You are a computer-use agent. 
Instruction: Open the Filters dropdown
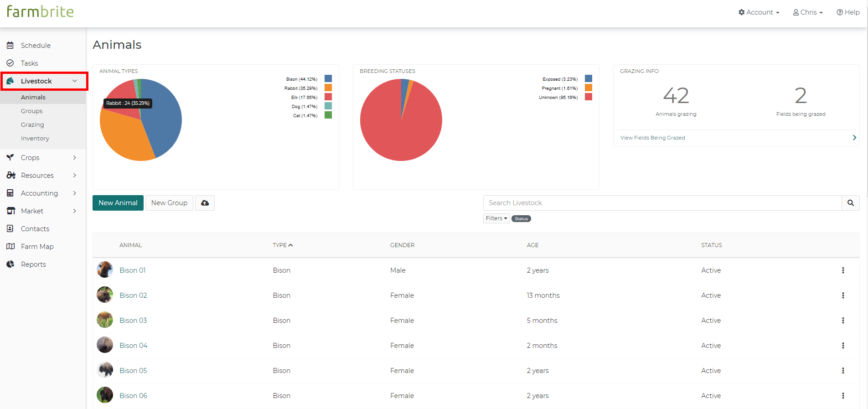496,218
